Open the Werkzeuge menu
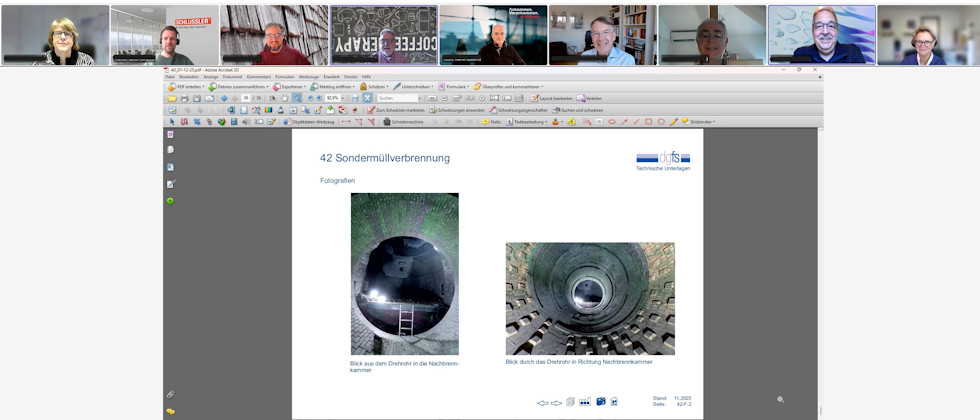 tap(308, 76)
